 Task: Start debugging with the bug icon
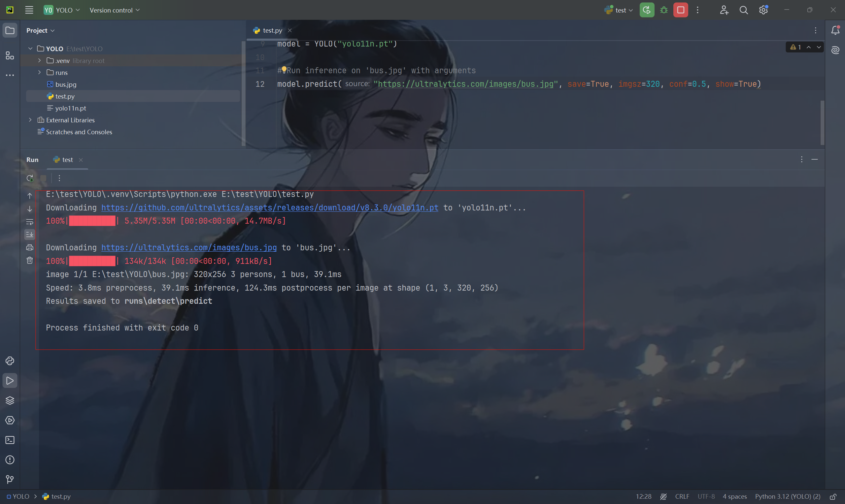click(x=663, y=10)
